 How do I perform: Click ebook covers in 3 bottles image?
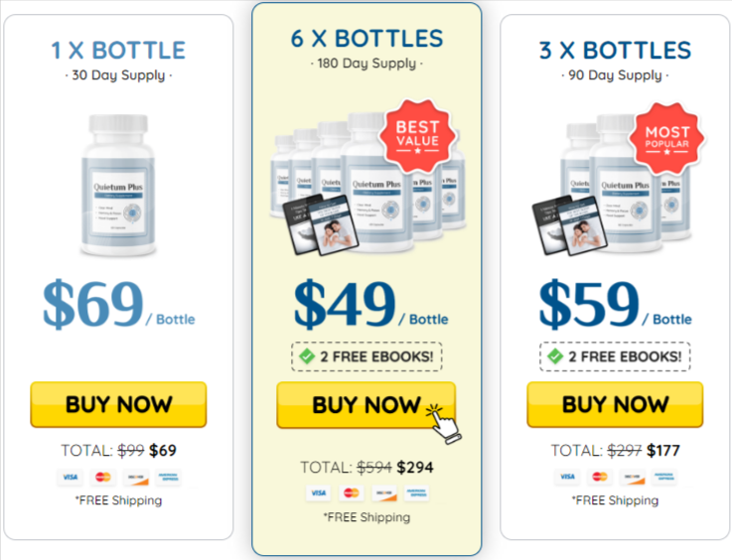[x=569, y=225]
